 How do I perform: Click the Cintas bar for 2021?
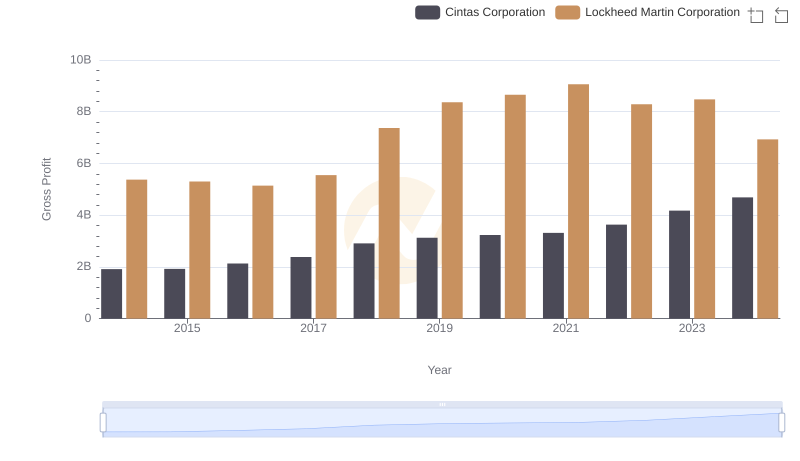(553, 276)
